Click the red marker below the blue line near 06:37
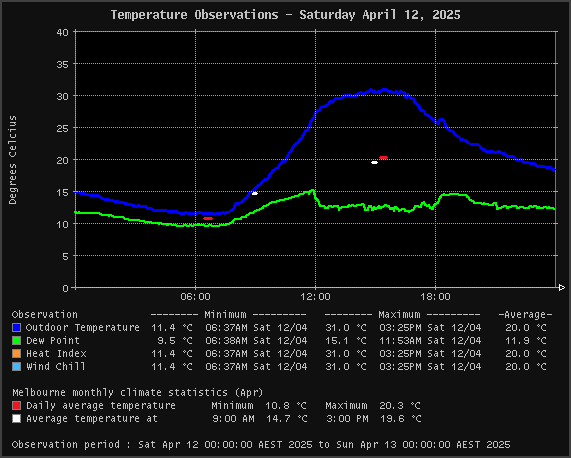 pyautogui.click(x=208, y=218)
